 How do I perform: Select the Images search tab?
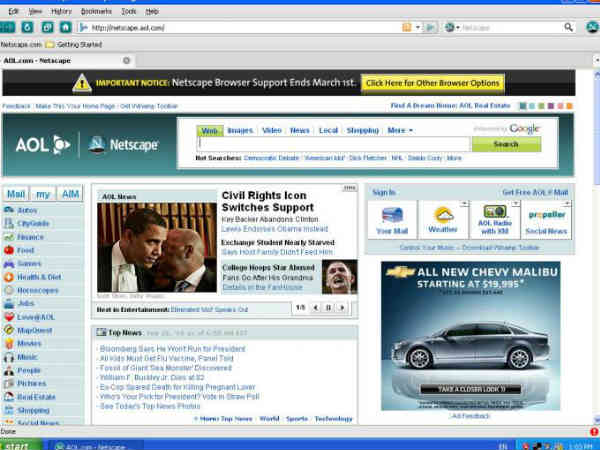tap(240, 130)
